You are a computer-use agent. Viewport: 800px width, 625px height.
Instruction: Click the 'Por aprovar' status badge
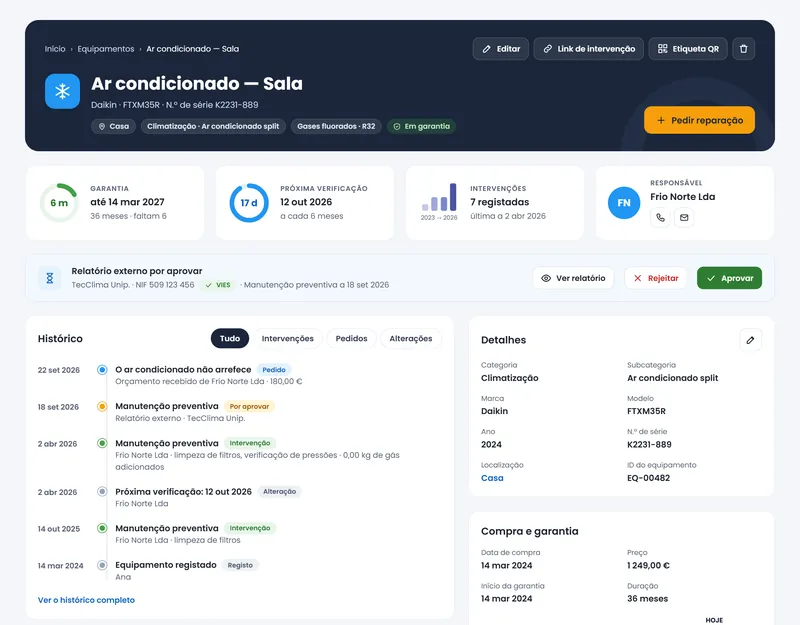tap(249, 407)
